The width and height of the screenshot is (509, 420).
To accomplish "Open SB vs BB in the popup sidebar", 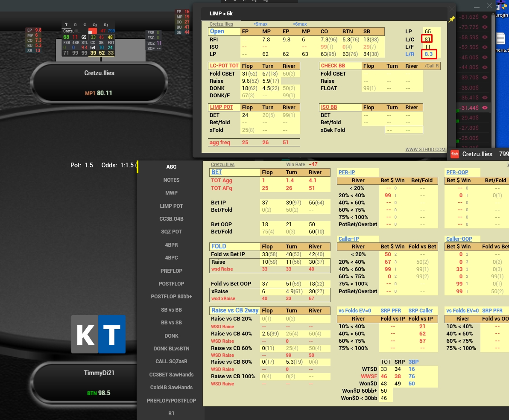I will pyautogui.click(x=171, y=309).
